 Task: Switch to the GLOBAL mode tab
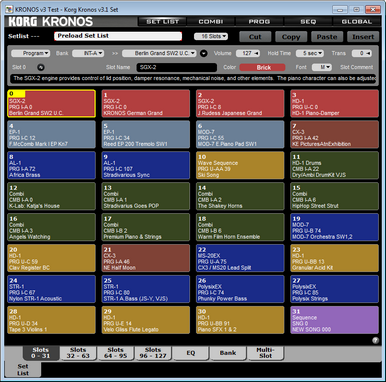click(356, 22)
